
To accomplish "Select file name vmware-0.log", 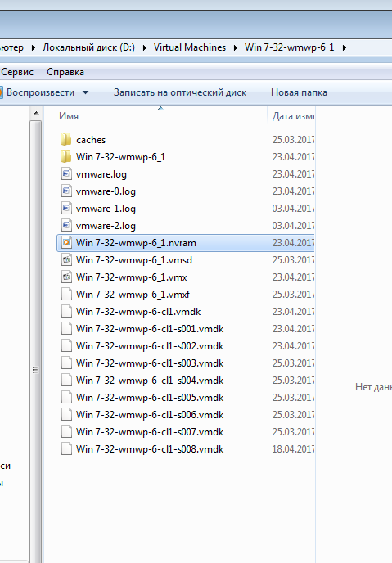I will [106, 191].
